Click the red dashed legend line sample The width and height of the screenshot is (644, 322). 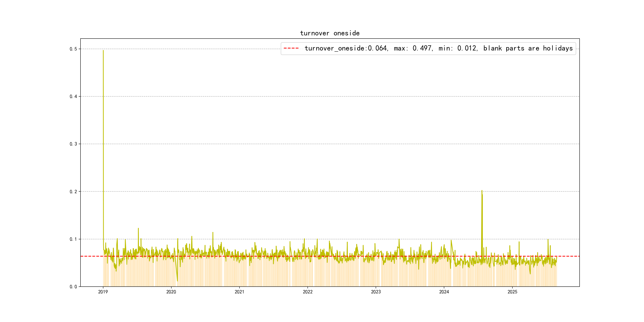(x=291, y=48)
